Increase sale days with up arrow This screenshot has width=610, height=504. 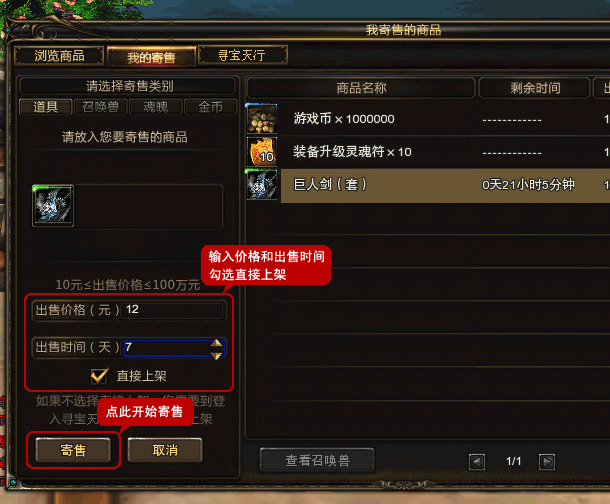tap(216, 343)
